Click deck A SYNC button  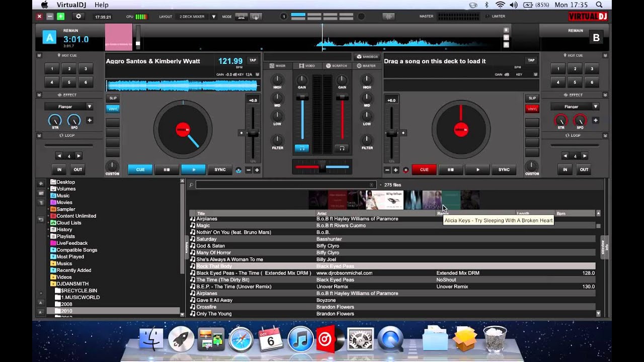(x=220, y=170)
